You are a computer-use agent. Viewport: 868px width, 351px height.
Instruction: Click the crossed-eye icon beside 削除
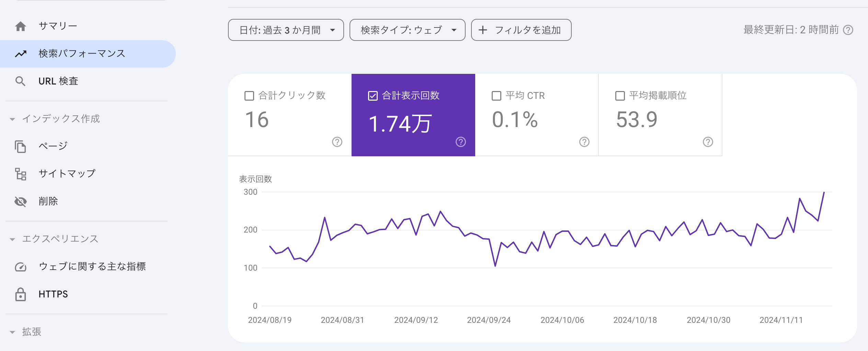(21, 202)
